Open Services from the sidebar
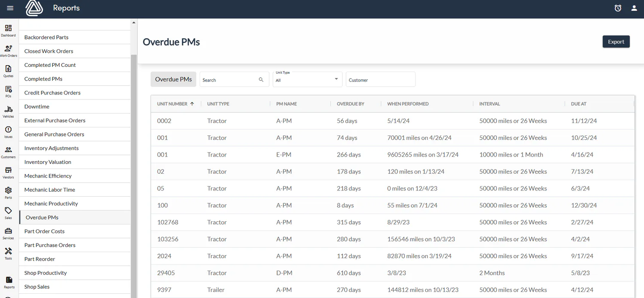The image size is (644, 298). pyautogui.click(x=8, y=233)
